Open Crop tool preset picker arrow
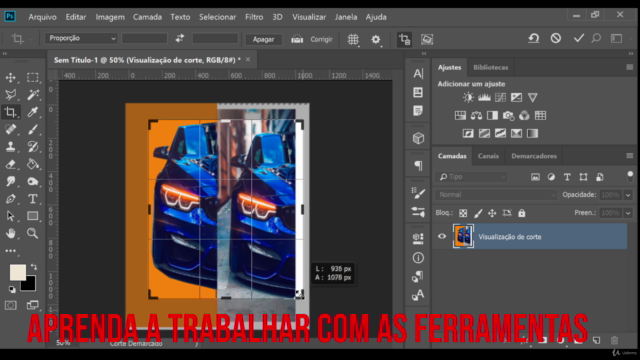Viewport: 640px width, 360px height. [x=31, y=39]
